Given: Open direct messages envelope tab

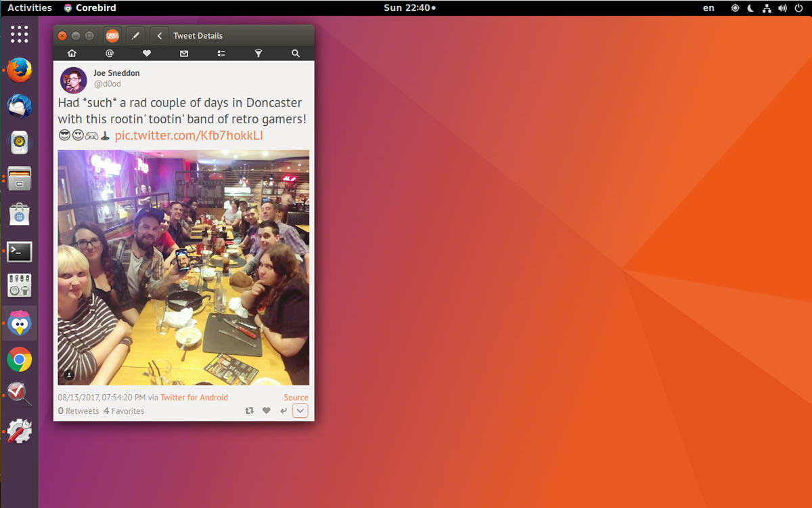Looking at the screenshot, I should pos(183,54).
